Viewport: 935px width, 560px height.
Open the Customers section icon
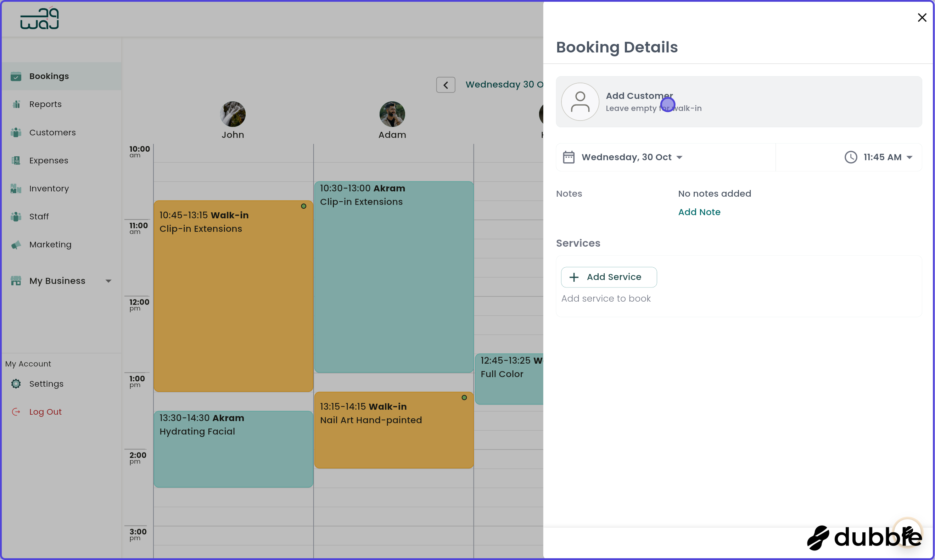pos(16,133)
